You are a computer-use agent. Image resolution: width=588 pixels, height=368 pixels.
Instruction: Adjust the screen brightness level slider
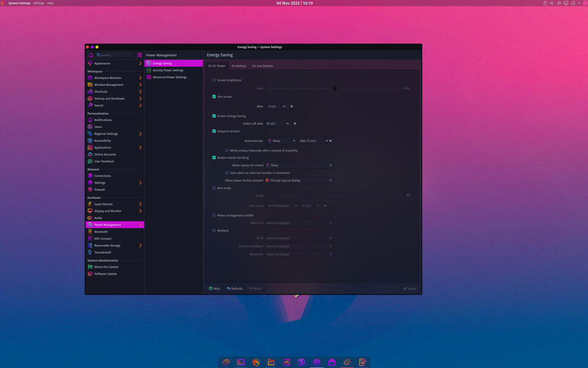tap(335, 88)
